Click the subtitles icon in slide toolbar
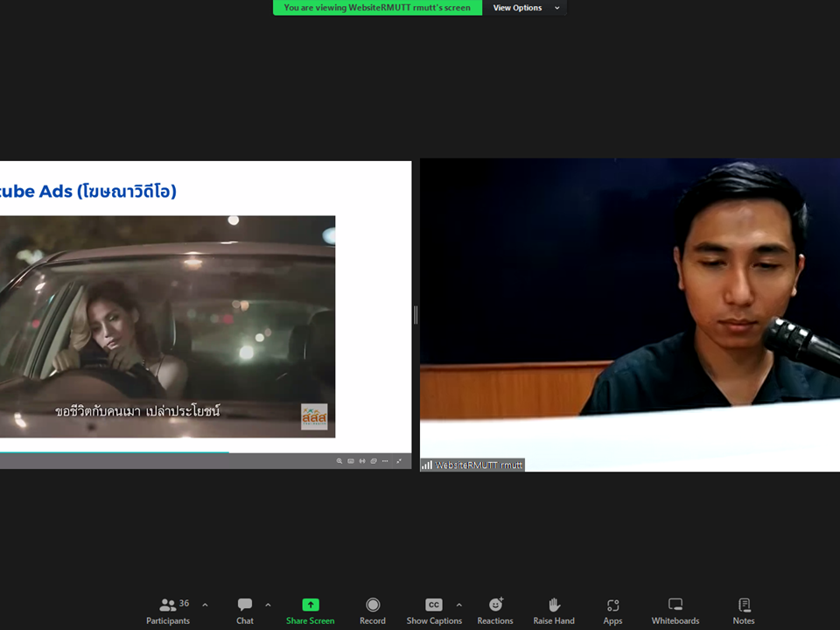Viewport: 840px width, 630px height. tap(351, 461)
